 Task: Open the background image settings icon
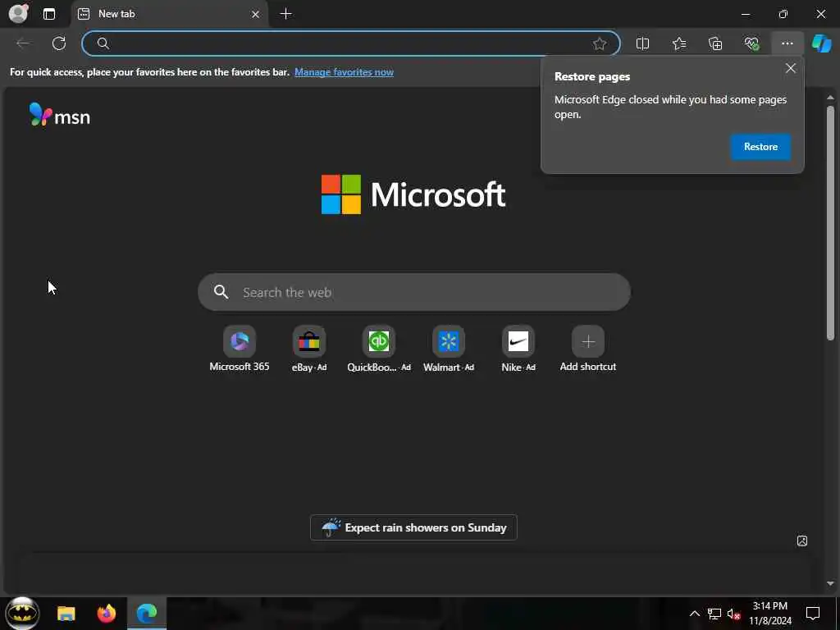(802, 541)
